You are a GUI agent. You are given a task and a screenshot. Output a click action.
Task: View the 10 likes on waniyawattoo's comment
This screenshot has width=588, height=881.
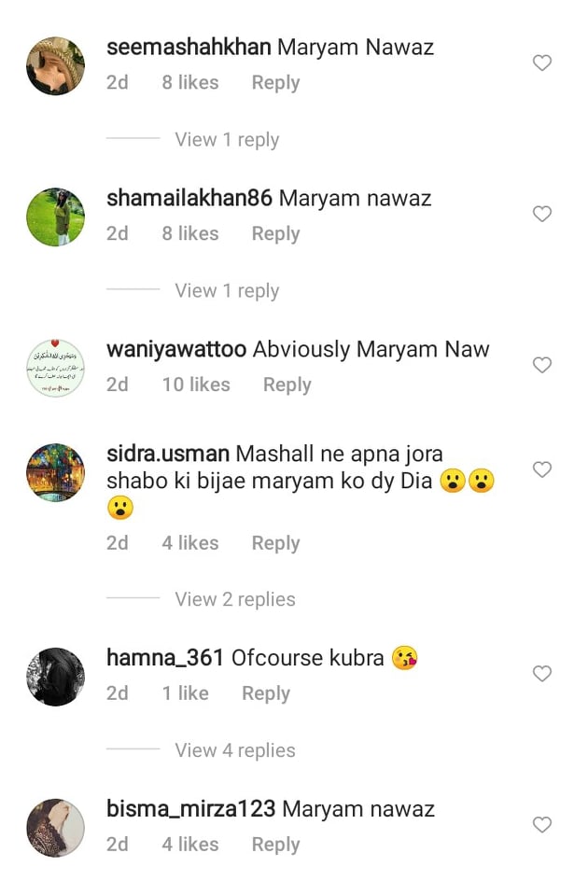(196, 385)
